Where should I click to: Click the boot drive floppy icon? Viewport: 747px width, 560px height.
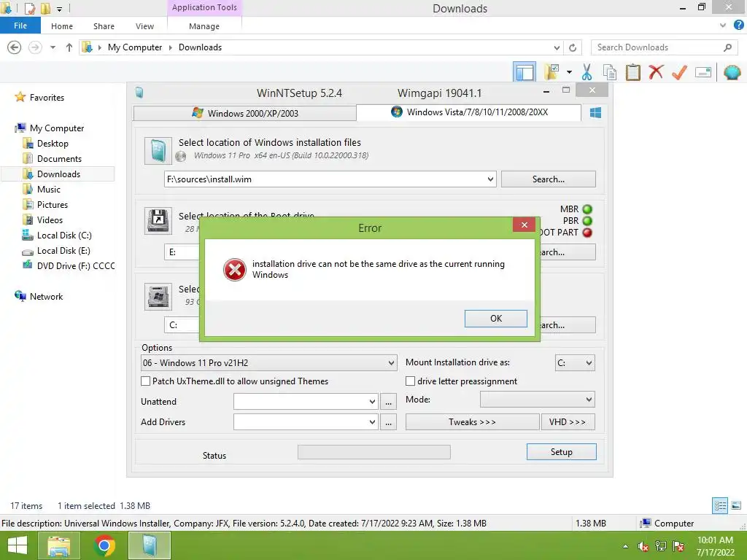[158, 220]
